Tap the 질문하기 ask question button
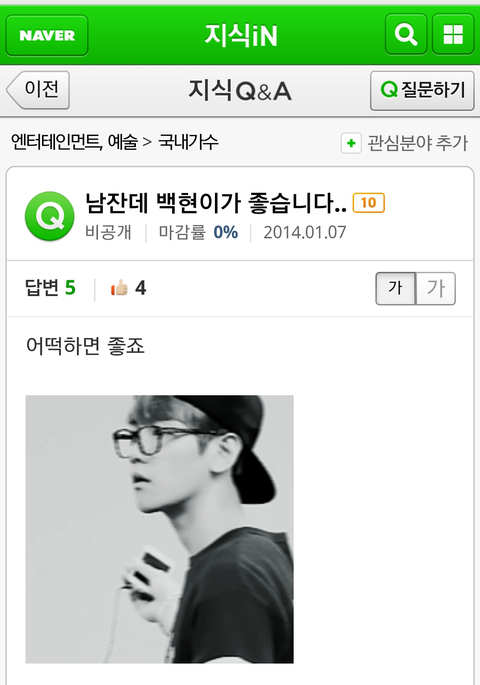This screenshot has width=480, height=685. click(422, 90)
